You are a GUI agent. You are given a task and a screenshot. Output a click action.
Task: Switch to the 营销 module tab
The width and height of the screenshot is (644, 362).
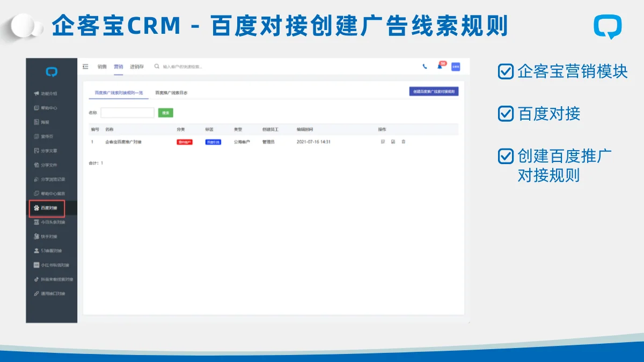[118, 67]
